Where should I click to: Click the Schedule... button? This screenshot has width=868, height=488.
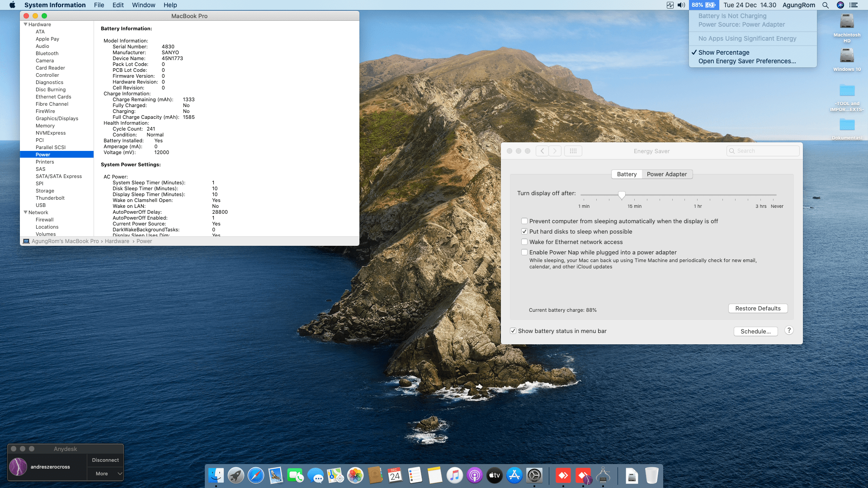[755, 331]
